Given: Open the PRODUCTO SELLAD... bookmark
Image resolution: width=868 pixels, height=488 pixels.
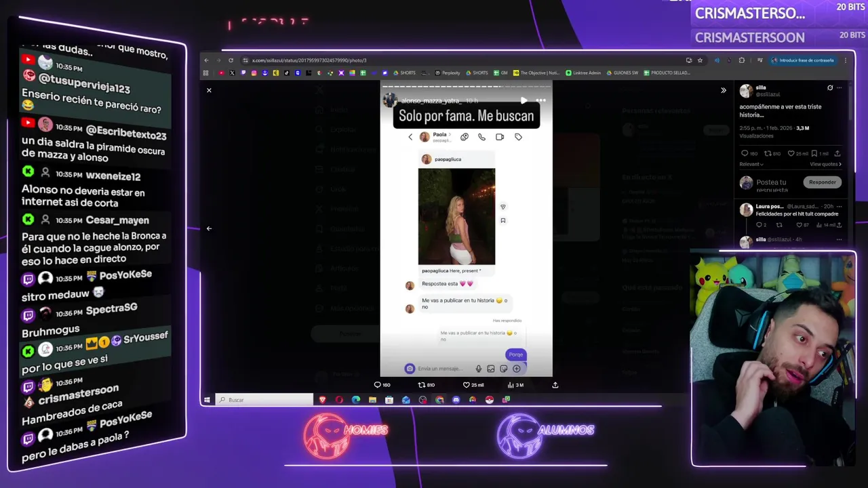Looking at the screenshot, I should 667,73.
